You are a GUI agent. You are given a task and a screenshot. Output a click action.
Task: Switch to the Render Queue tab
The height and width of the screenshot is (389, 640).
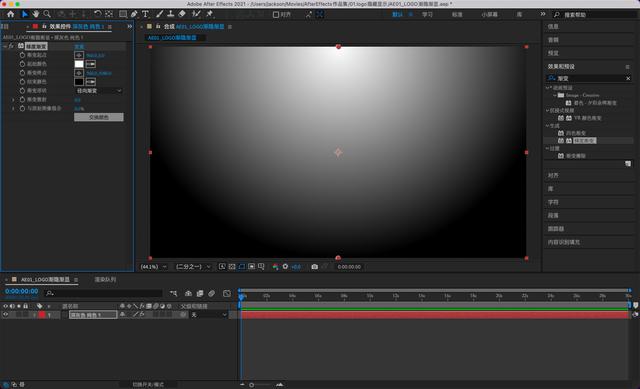[x=105, y=280]
